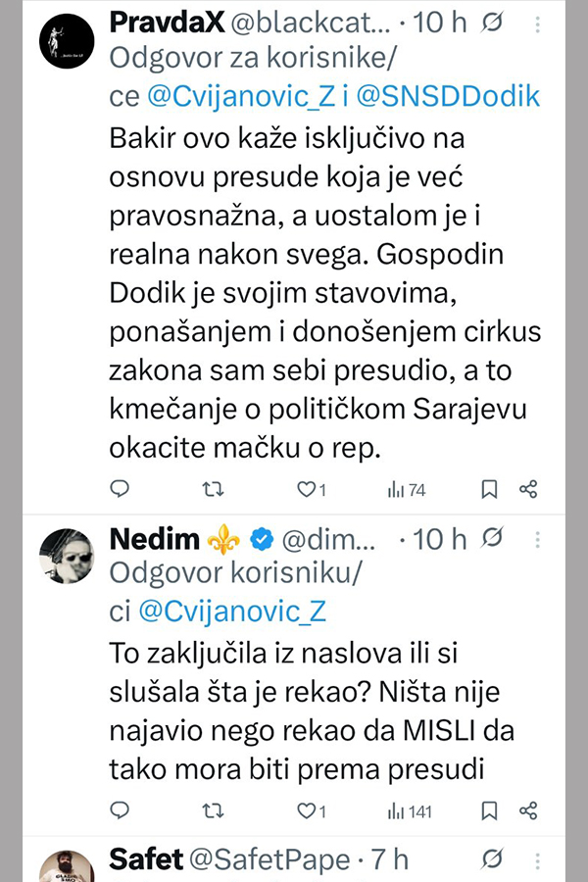This screenshot has height=882, width=588.
Task: Open PravdaX profile picture
Action: (x=67, y=43)
